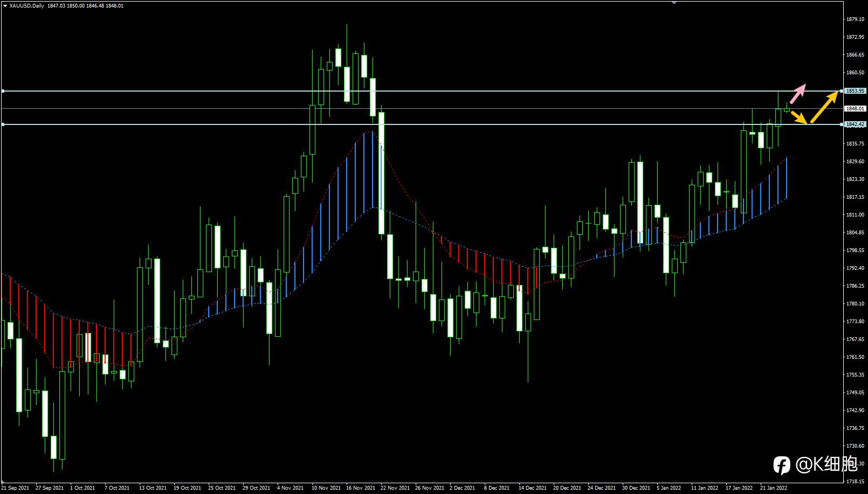Click the 1872.95 price scale value
This screenshot has width=868, height=494.
tap(856, 37)
